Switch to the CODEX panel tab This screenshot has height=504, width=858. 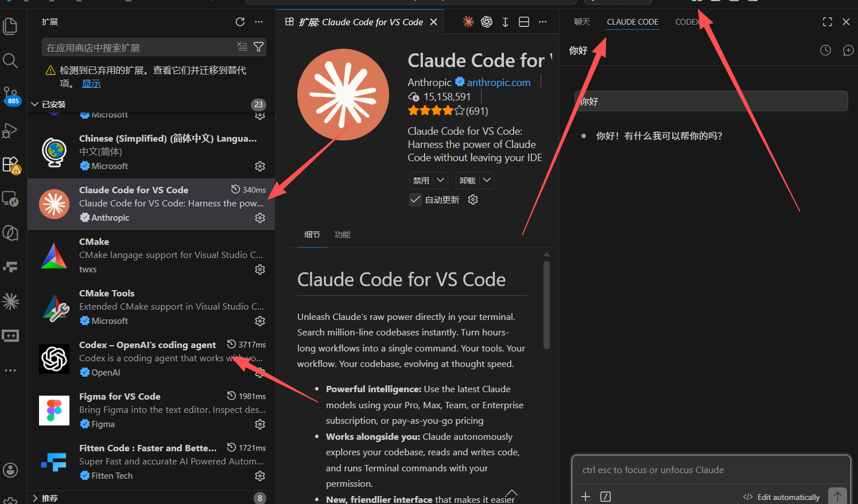pyautogui.click(x=688, y=22)
